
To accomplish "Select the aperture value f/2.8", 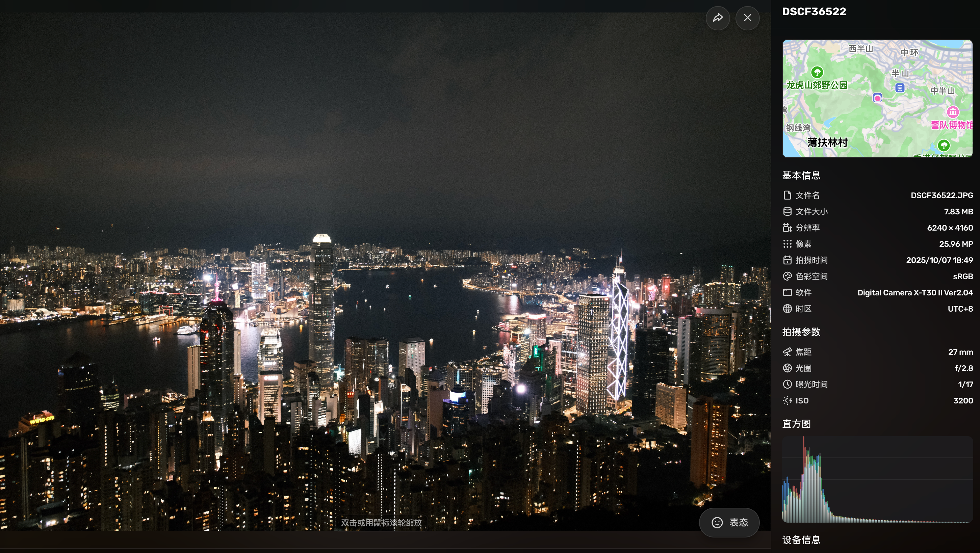I will tap(964, 368).
